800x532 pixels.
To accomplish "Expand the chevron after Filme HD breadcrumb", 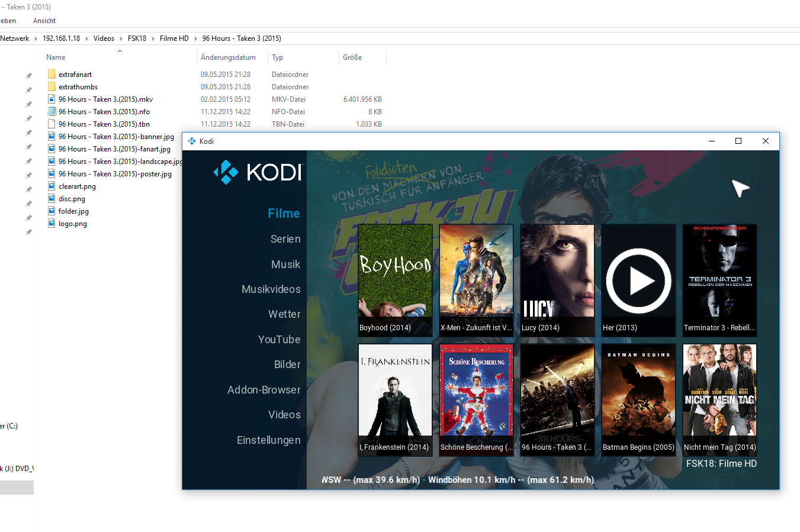I will click(x=195, y=38).
